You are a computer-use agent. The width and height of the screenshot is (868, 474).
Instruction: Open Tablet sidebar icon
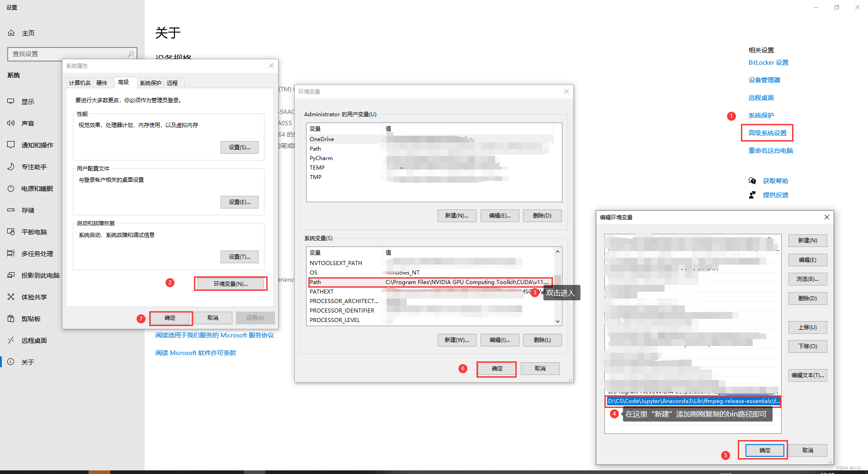point(11,232)
